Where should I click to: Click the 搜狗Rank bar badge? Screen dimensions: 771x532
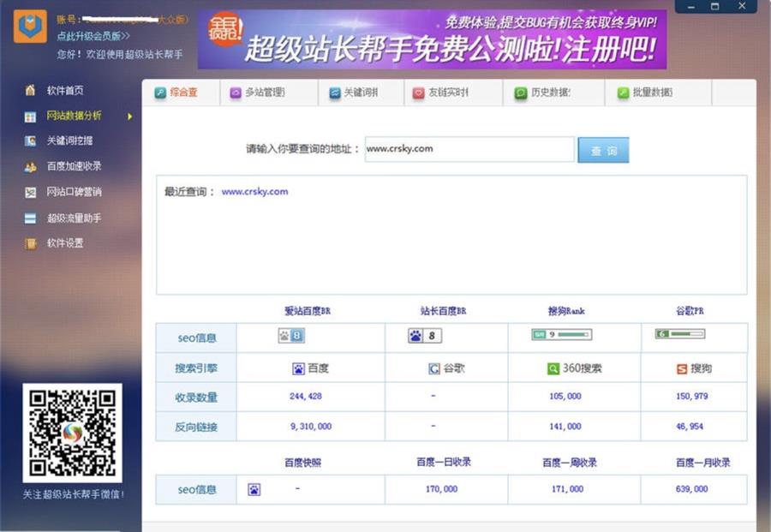(x=561, y=335)
